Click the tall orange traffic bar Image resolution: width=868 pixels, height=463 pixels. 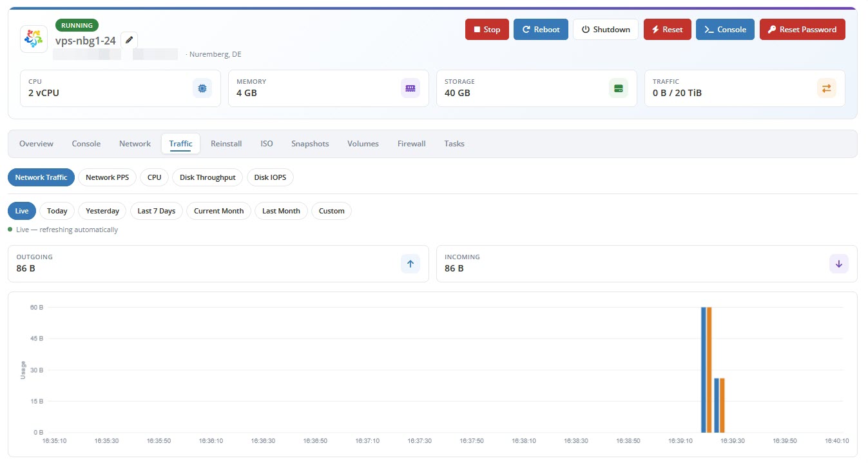709,369
